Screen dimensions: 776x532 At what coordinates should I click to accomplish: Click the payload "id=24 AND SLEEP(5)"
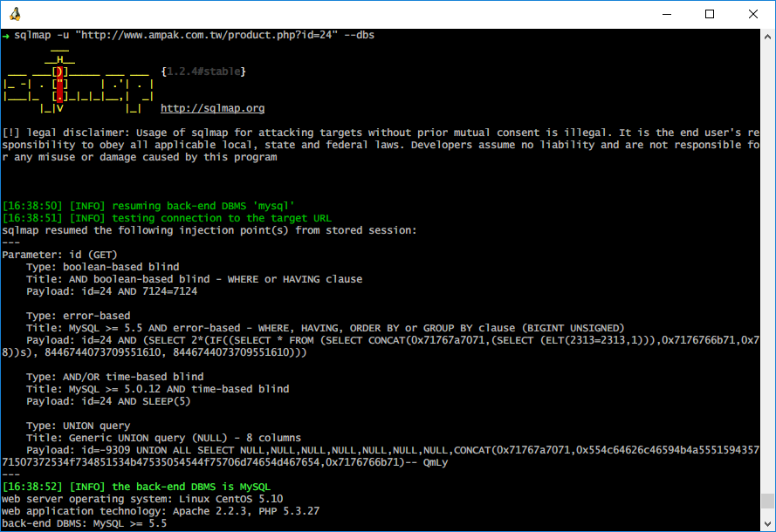pos(136,401)
